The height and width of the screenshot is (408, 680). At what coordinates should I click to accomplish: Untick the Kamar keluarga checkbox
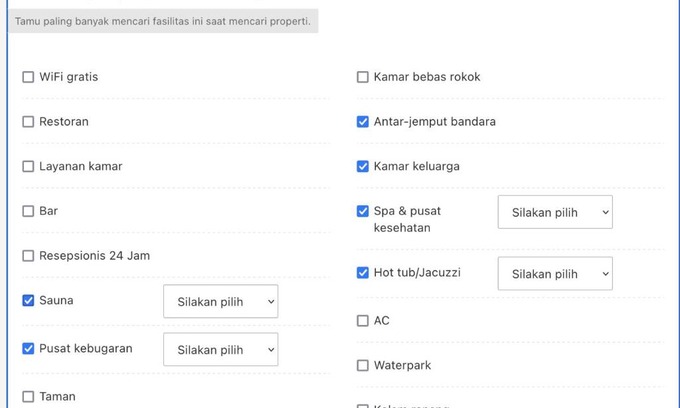[x=363, y=166]
